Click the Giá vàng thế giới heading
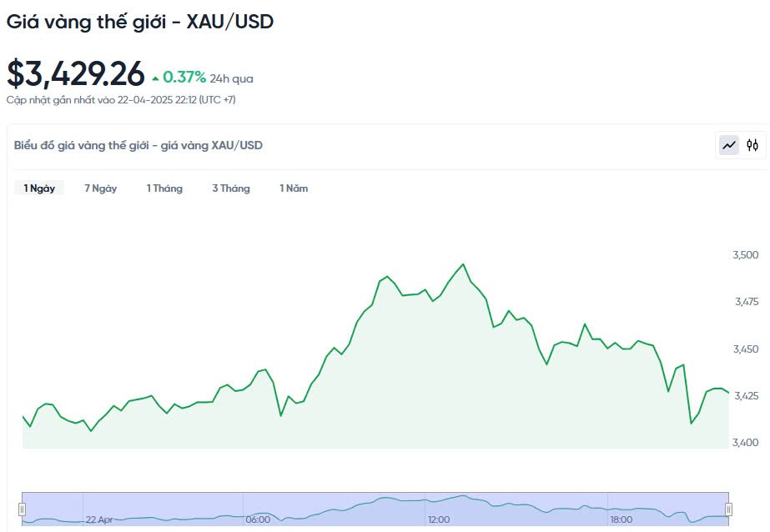The image size is (770, 532). click(140, 23)
